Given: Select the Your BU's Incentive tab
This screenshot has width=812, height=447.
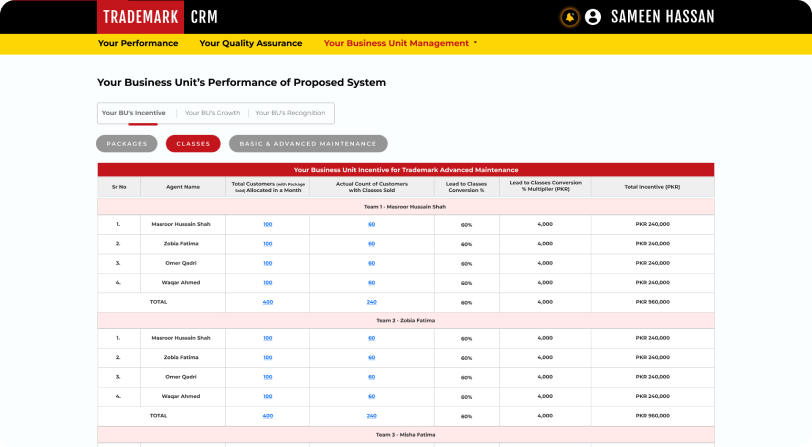Looking at the screenshot, I should point(134,113).
